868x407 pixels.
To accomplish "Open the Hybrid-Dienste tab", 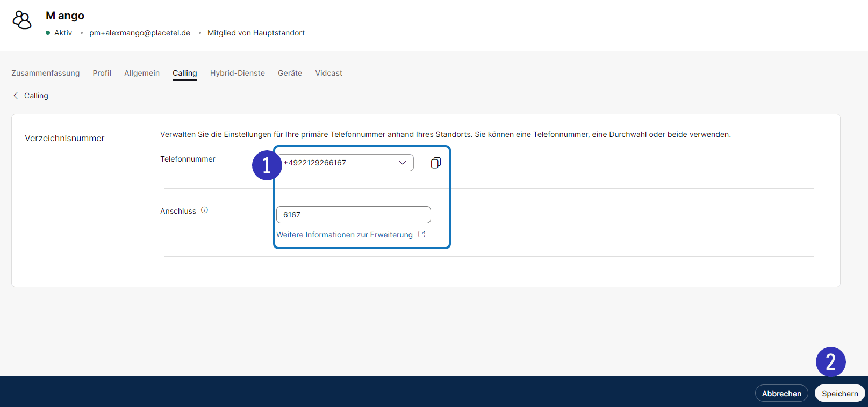I will tap(238, 73).
